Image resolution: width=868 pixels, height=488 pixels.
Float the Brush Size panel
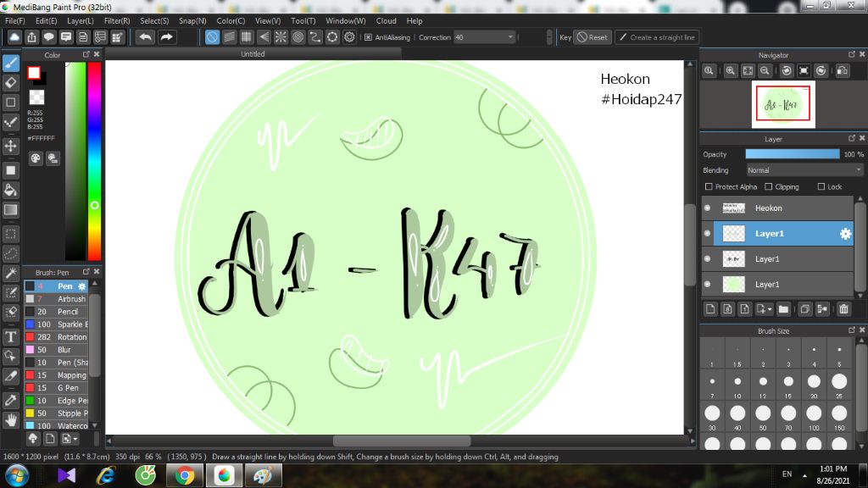pyautogui.click(x=851, y=330)
